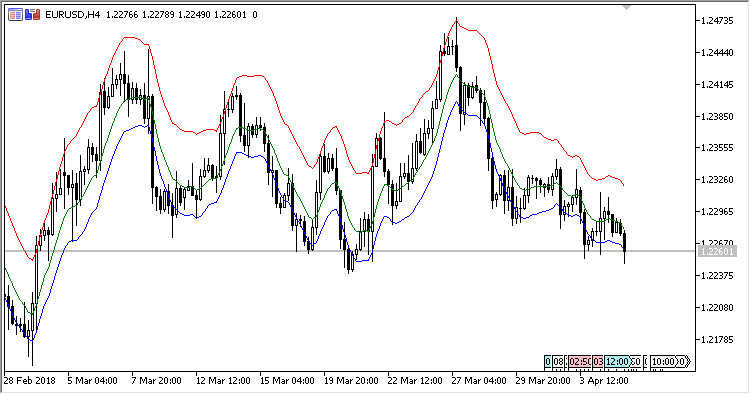
Task: Open the cyan 12:00 calendar event marker
Action: (x=617, y=361)
